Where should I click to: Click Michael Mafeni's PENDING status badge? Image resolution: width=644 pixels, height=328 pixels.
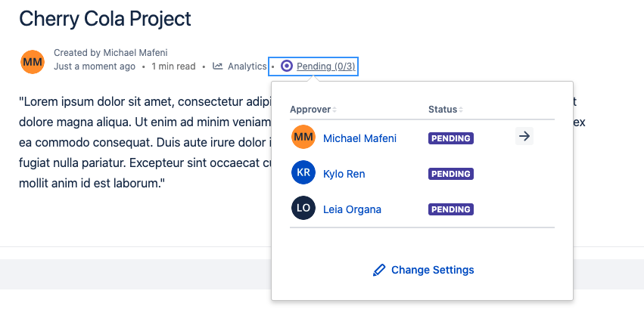point(451,138)
